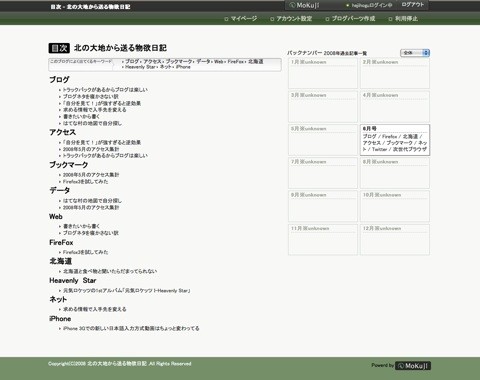
Task: Click the MoKuji logo in the top bar
Action: click(304, 5)
